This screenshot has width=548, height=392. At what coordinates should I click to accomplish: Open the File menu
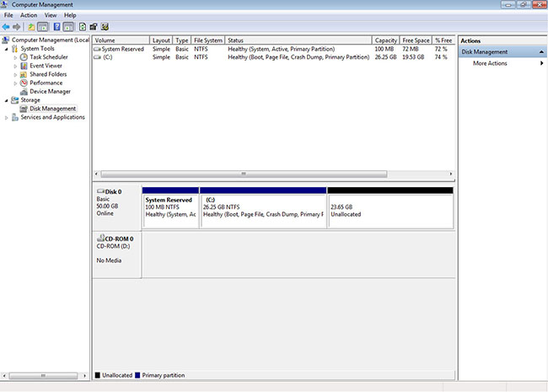point(8,15)
